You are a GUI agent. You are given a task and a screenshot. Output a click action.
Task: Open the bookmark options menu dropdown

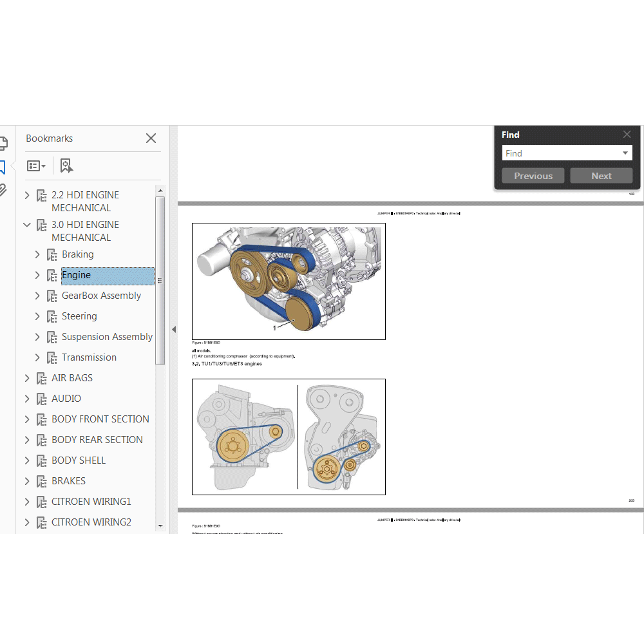point(36,166)
